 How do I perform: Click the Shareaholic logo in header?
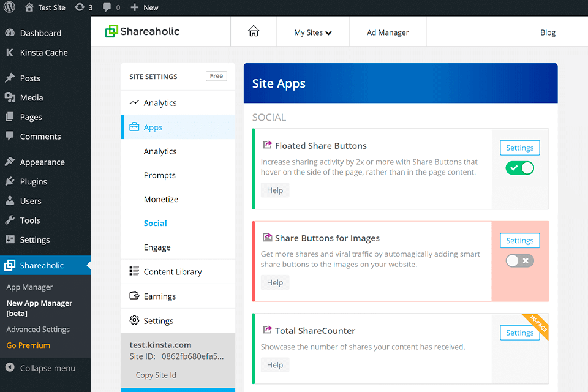143,32
